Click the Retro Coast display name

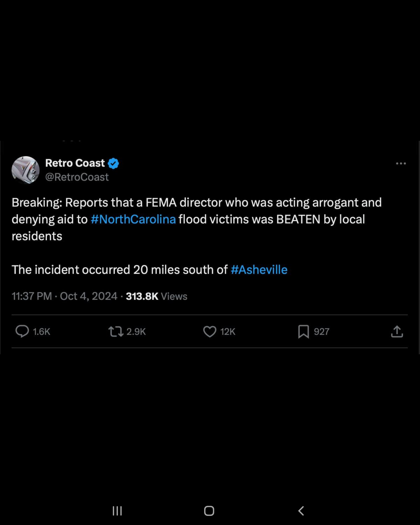(75, 163)
